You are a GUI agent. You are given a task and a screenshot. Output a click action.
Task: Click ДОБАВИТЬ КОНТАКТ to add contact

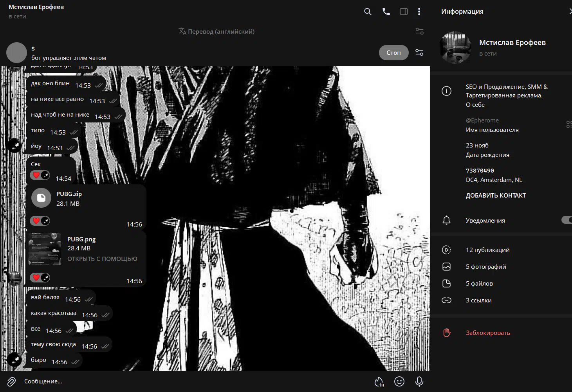(x=496, y=196)
